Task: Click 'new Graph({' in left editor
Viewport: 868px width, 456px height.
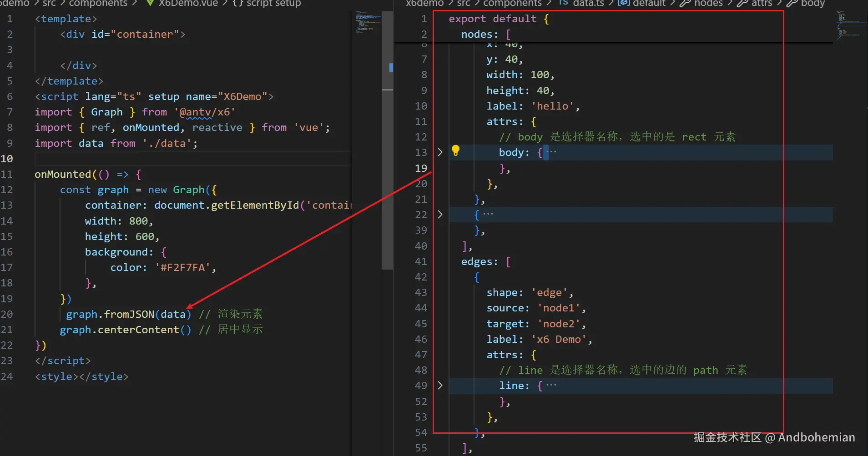Action: coord(182,190)
